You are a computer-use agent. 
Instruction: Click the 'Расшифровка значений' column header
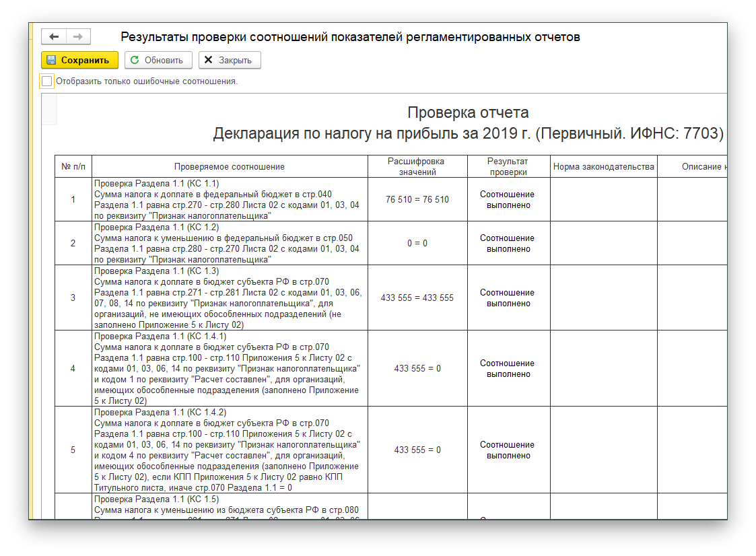(x=417, y=166)
